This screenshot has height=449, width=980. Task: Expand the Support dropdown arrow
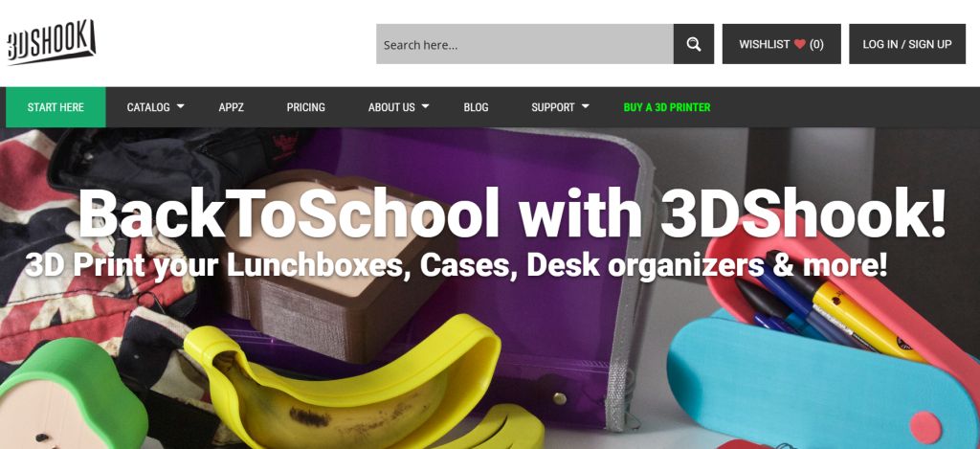click(585, 107)
